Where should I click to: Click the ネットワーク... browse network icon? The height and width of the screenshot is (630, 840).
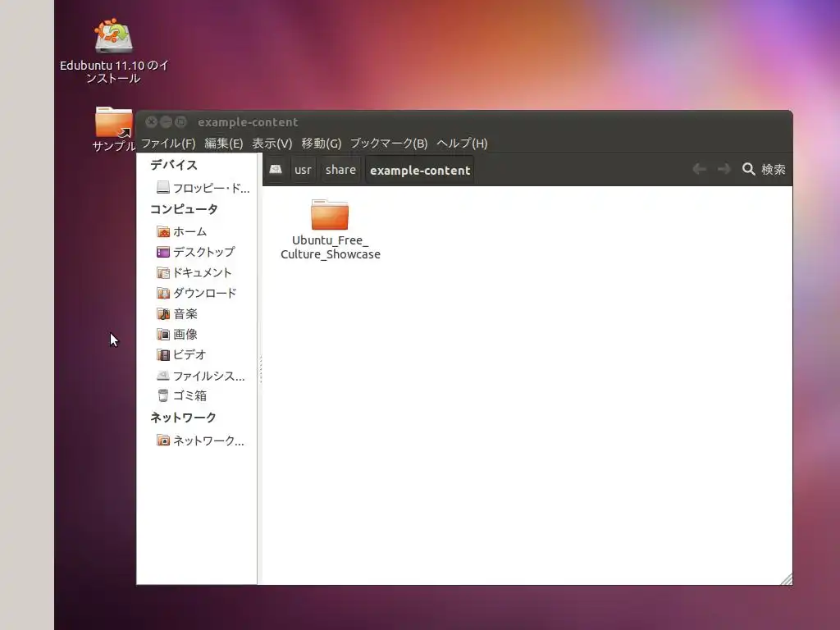click(163, 441)
